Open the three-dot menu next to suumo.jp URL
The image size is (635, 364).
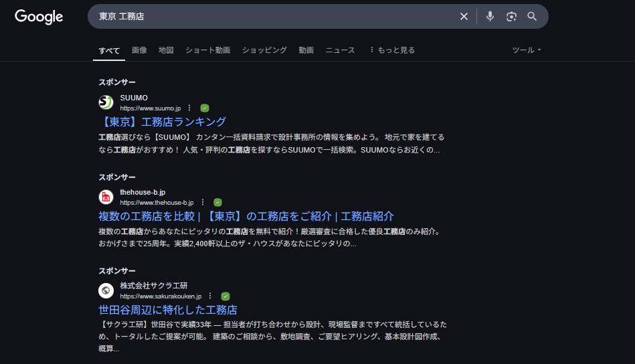(189, 108)
